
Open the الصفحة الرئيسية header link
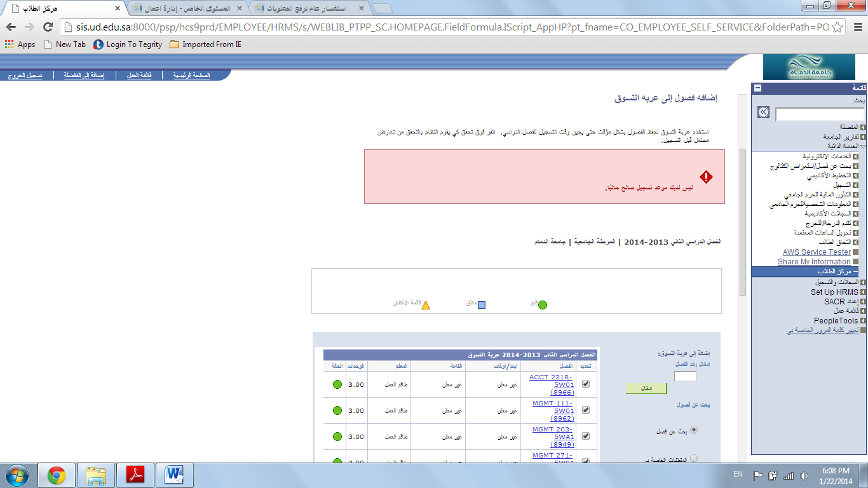[x=192, y=75]
